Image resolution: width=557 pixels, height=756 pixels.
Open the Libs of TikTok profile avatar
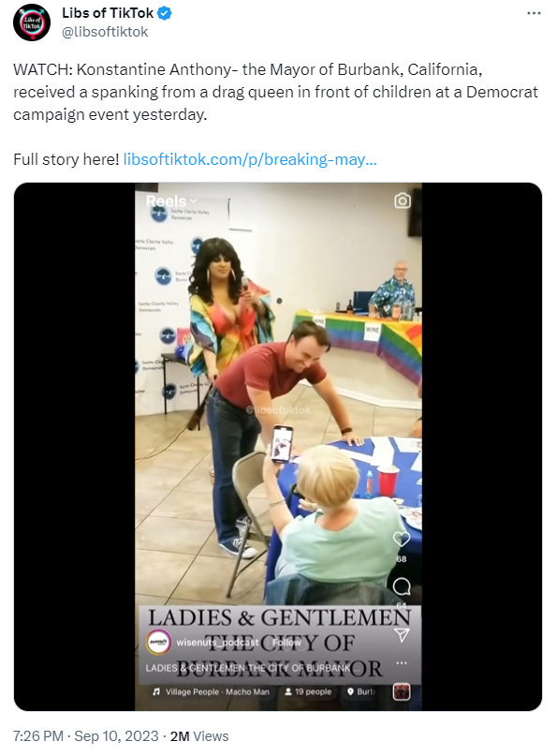32,22
